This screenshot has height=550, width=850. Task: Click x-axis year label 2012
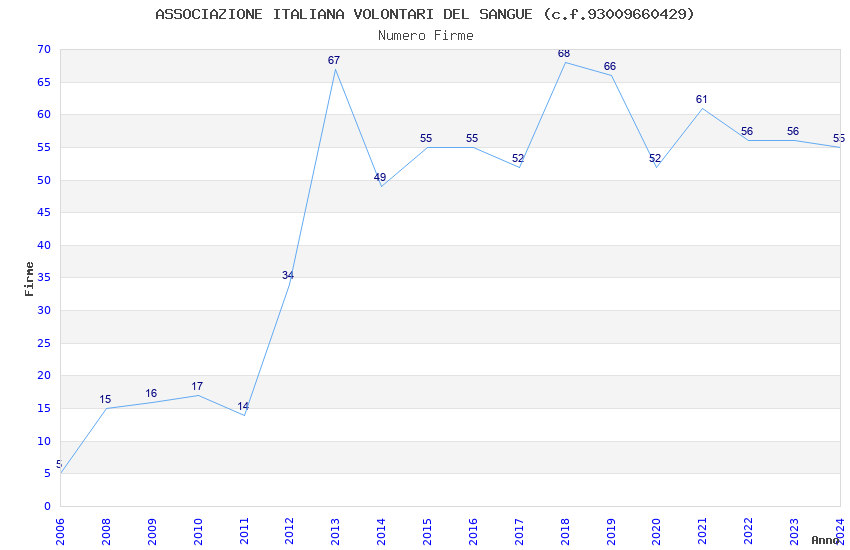[289, 532]
